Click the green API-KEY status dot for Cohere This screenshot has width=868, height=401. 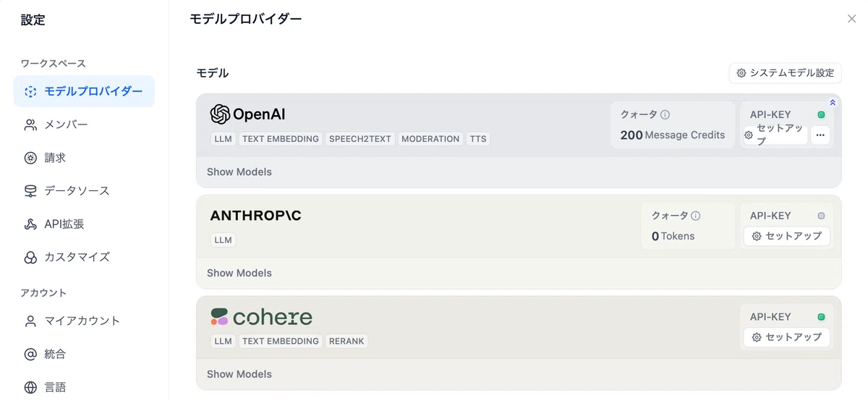821,317
